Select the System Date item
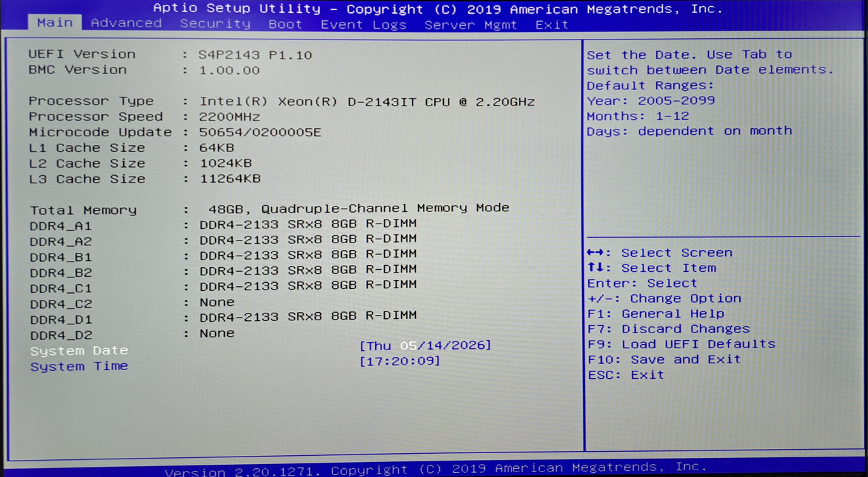The height and width of the screenshot is (477, 868). (79, 350)
